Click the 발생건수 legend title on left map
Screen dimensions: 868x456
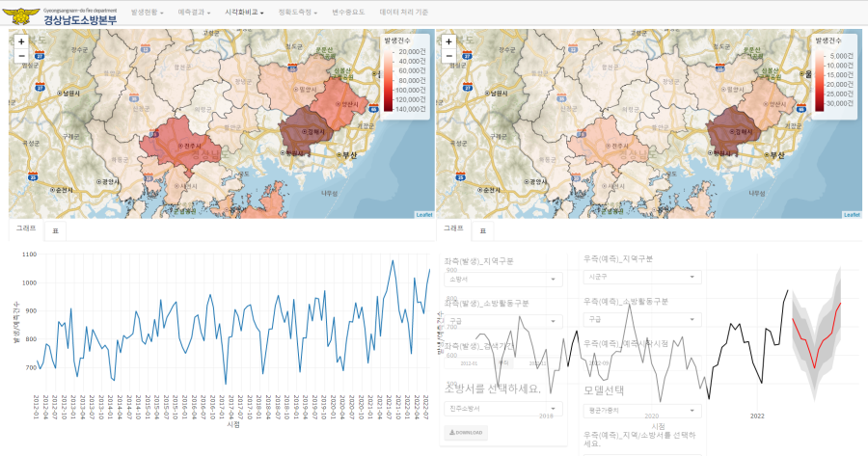tap(396, 40)
